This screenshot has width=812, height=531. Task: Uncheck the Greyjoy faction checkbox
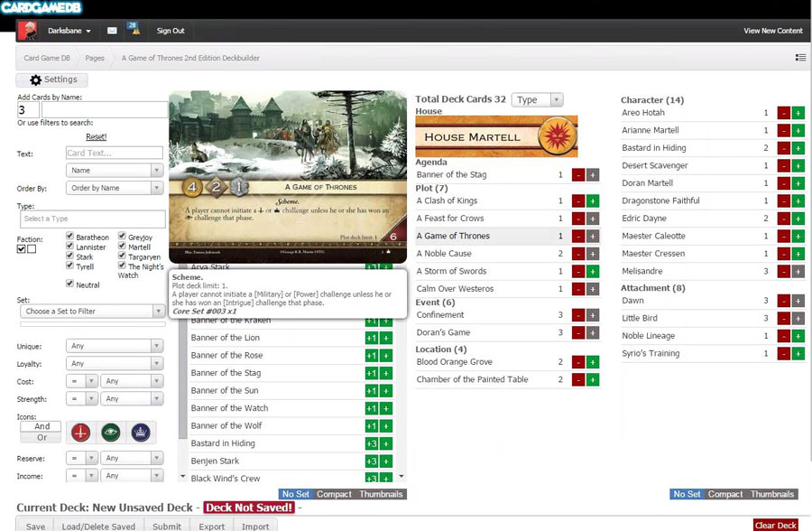pyautogui.click(x=122, y=236)
